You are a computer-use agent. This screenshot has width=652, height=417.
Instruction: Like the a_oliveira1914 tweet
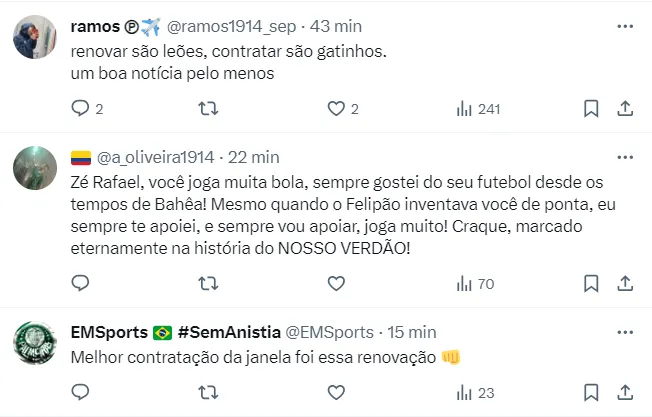[x=336, y=284]
